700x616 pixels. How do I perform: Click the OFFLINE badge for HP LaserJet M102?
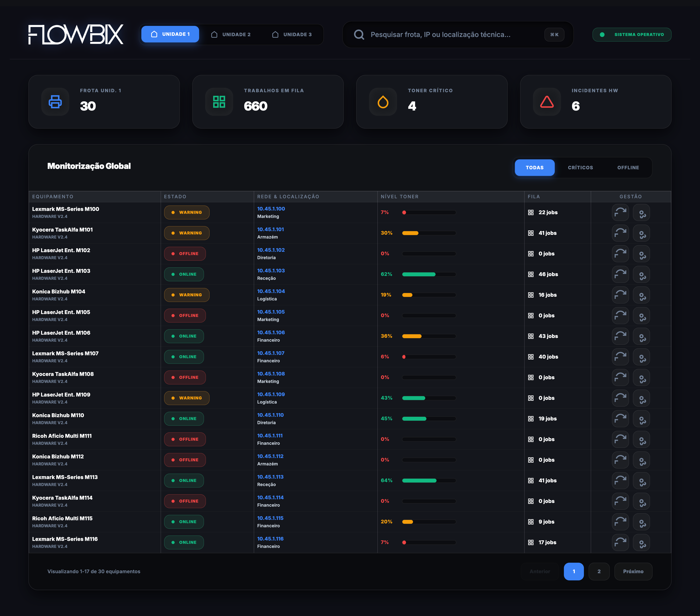[185, 254]
